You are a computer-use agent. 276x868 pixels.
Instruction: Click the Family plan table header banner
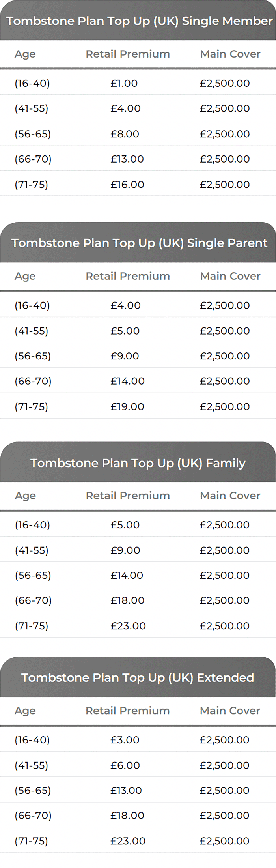[138, 462]
